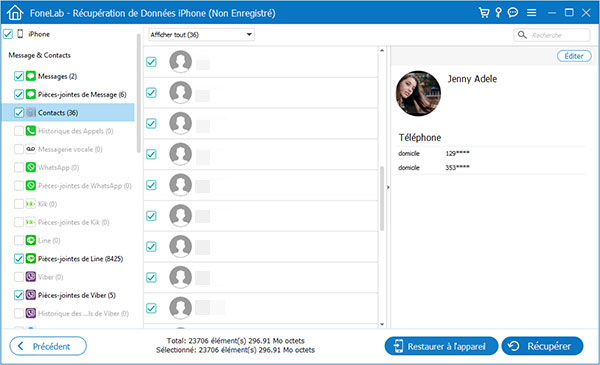Open the shopping cart purchase icon
600x365 pixels.
(484, 13)
